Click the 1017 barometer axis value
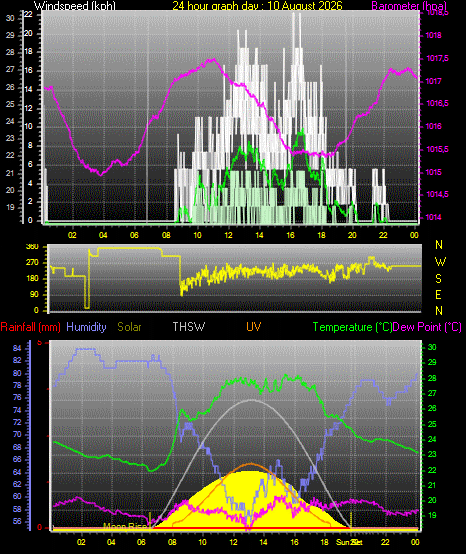The image size is (466, 554). (433, 81)
